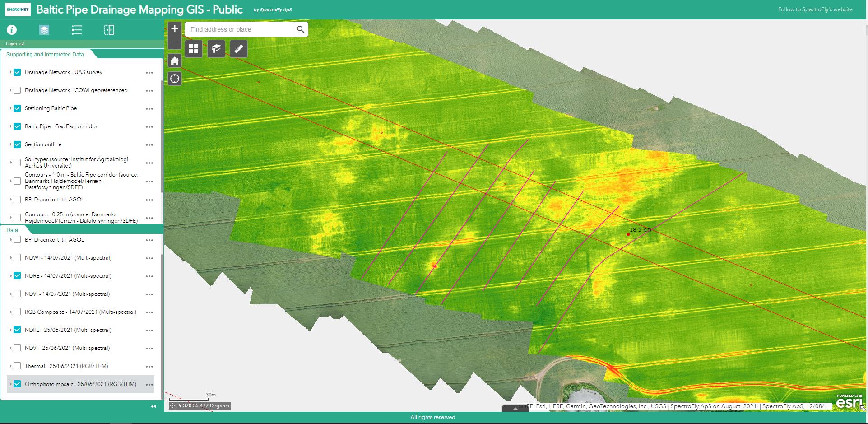This screenshot has width=868, height=424.
Task: Open the Measurement ruler tool
Action: tap(239, 49)
